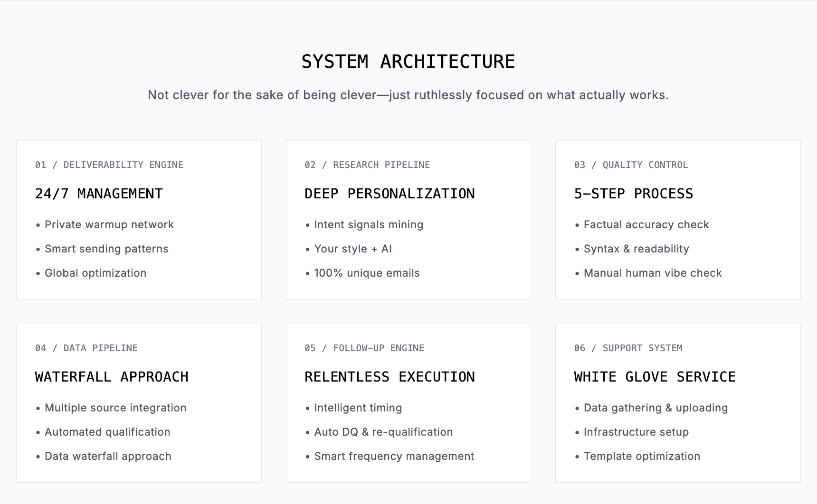
Task: Click the Private warmup network bullet
Action: 109,224
